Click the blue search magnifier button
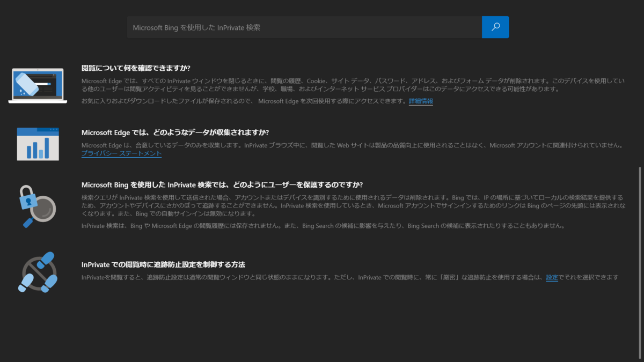 495,27
